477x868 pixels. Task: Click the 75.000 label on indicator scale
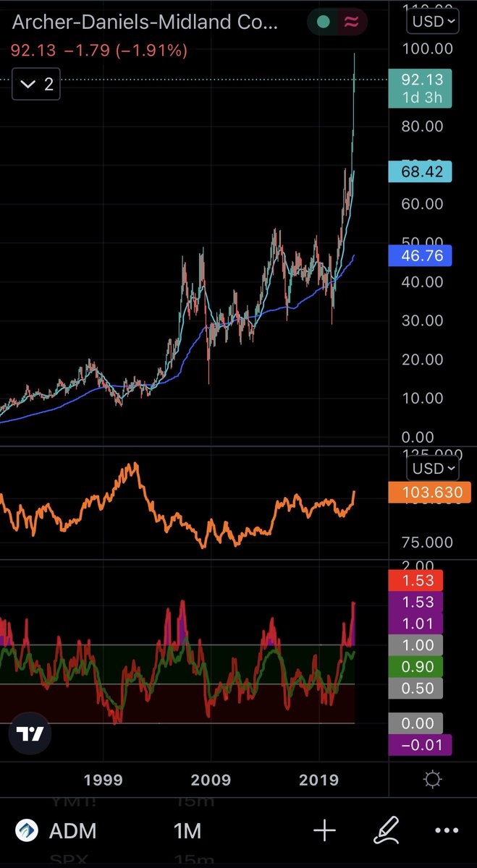[428, 542]
